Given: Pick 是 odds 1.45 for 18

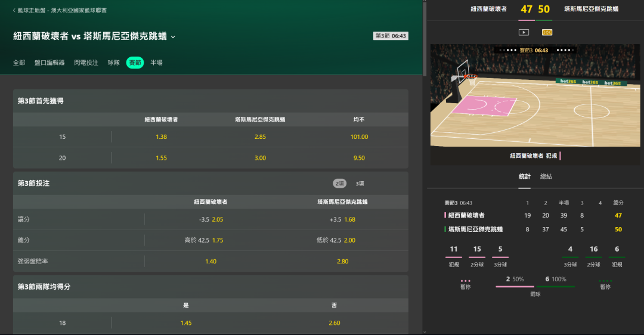Looking at the screenshot, I should [186, 323].
